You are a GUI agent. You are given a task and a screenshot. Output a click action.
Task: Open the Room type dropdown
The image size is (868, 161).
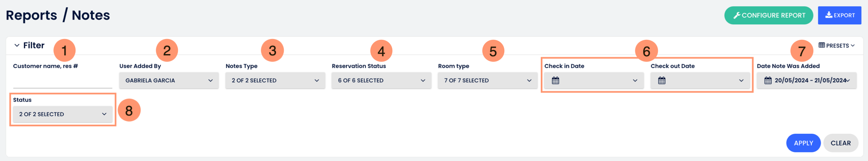click(488, 80)
